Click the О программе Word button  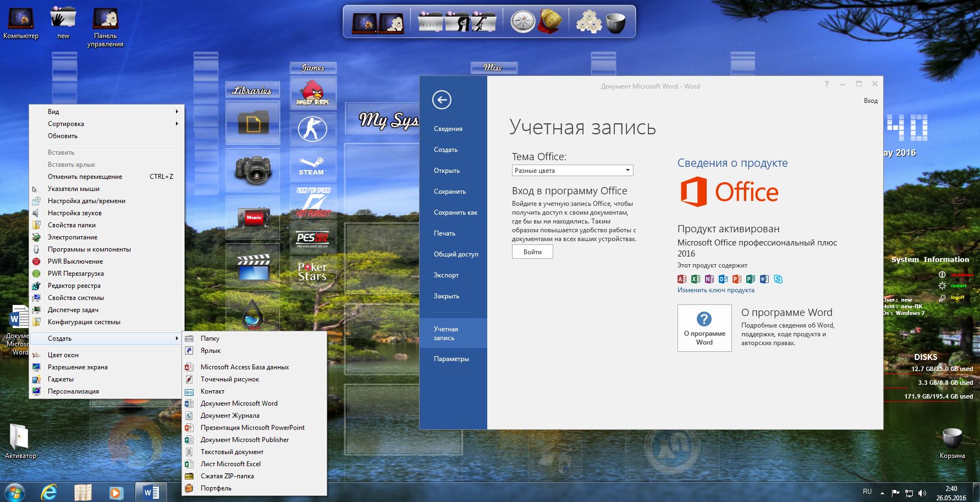click(x=704, y=328)
